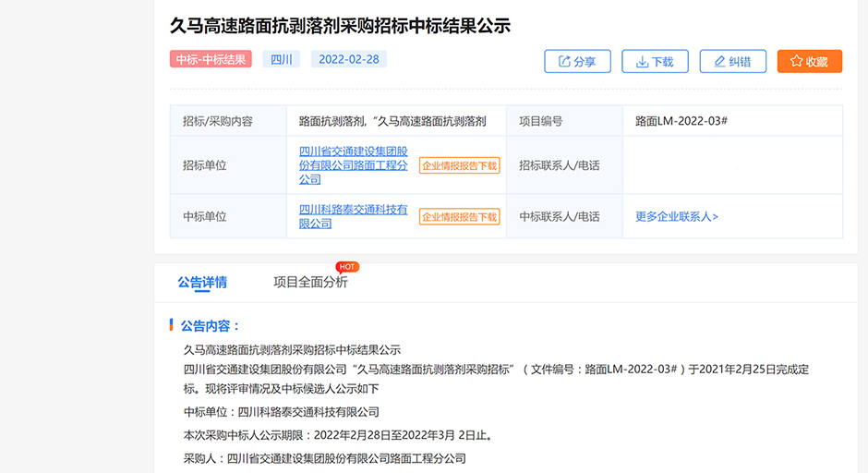Screen dimensions: 868x473
Task: Open 更多企业联系人 link
Action: pos(677,216)
